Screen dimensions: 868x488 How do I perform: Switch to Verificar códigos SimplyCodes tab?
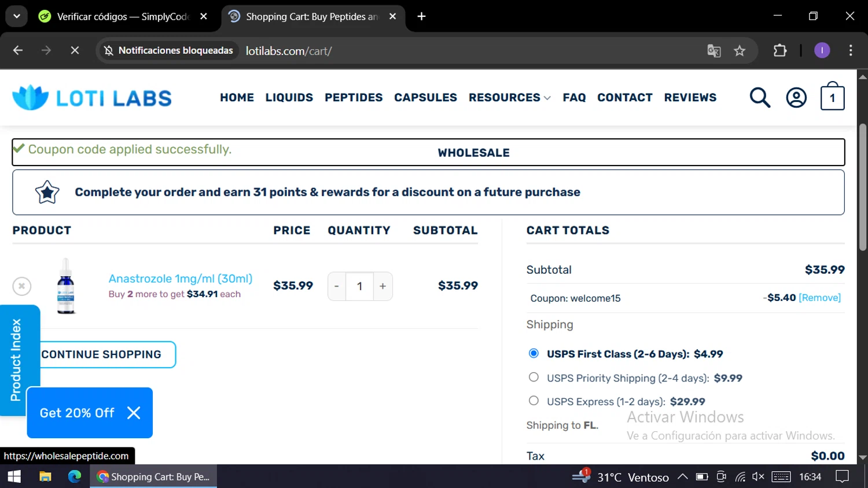tap(123, 17)
